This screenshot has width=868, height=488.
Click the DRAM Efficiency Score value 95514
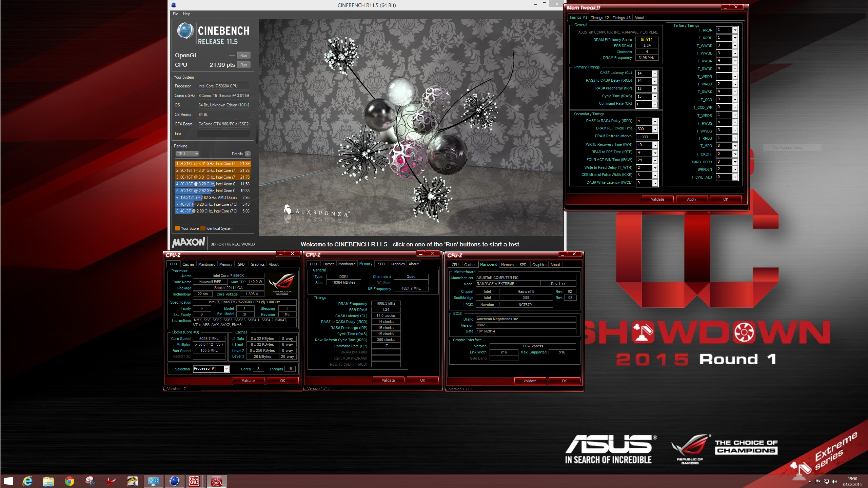point(647,40)
